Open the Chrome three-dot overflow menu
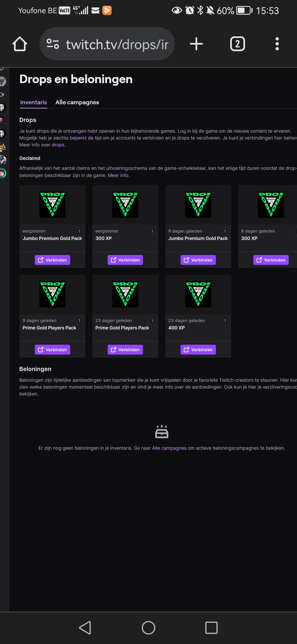Viewport: 297px width, 644px height. click(x=277, y=44)
